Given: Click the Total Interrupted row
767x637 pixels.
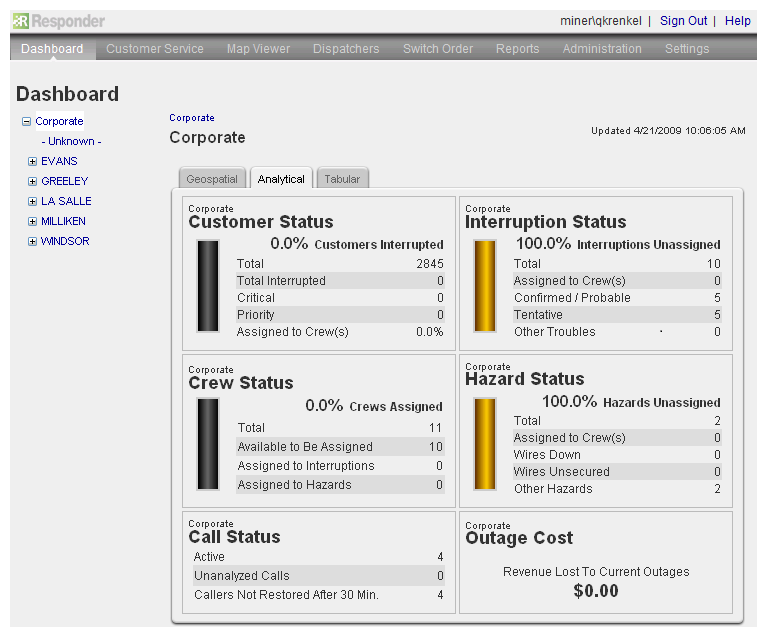Looking at the screenshot, I should (340, 281).
